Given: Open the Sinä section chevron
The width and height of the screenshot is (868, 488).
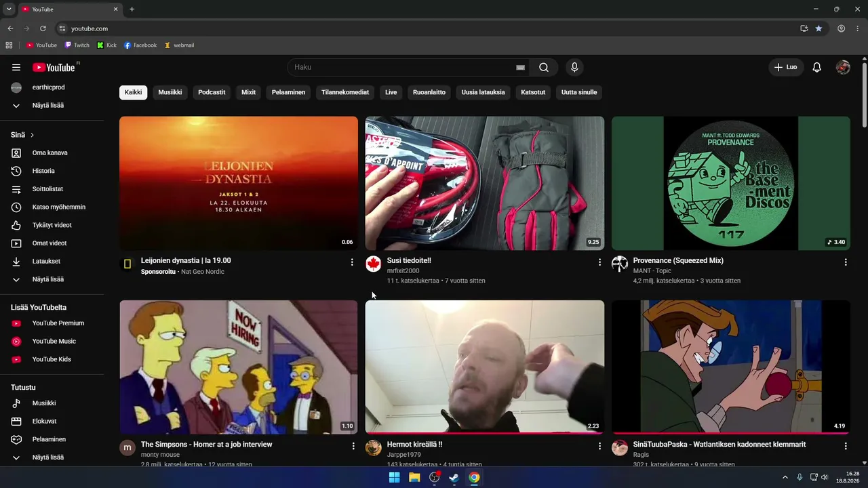Looking at the screenshot, I should coord(32,135).
